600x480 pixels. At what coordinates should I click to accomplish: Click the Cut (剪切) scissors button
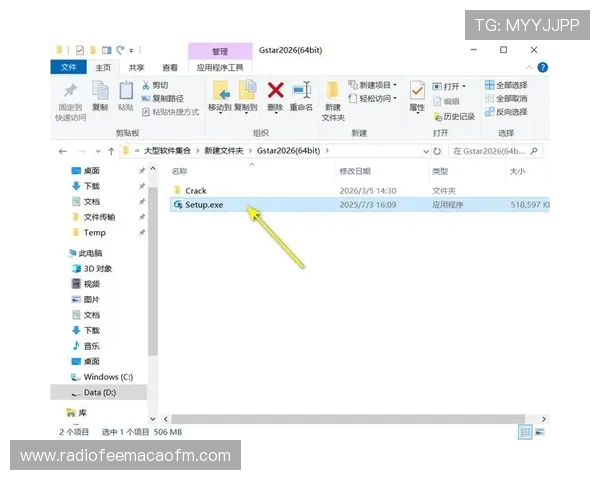(155, 85)
